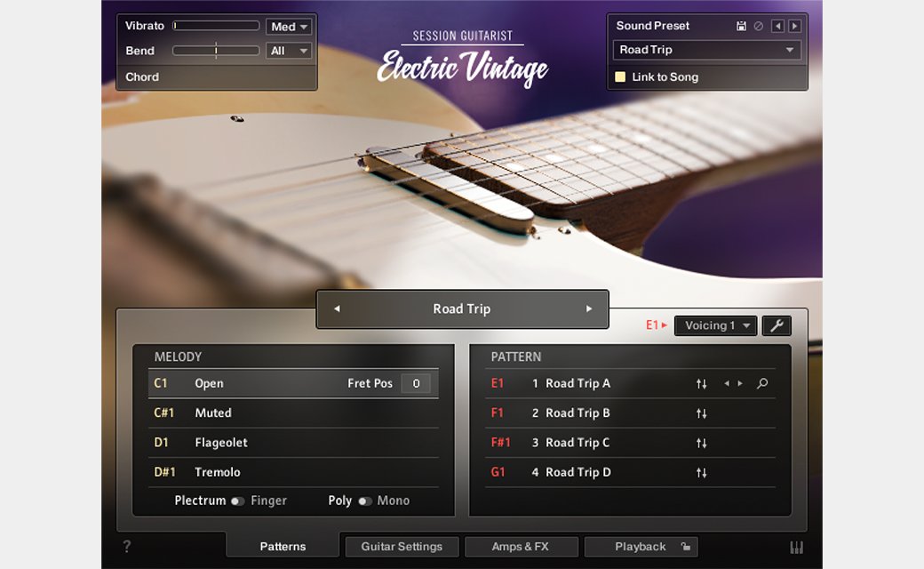This screenshot has height=569, width=924.
Task: Click the Vibrato slider
Action: (216, 26)
